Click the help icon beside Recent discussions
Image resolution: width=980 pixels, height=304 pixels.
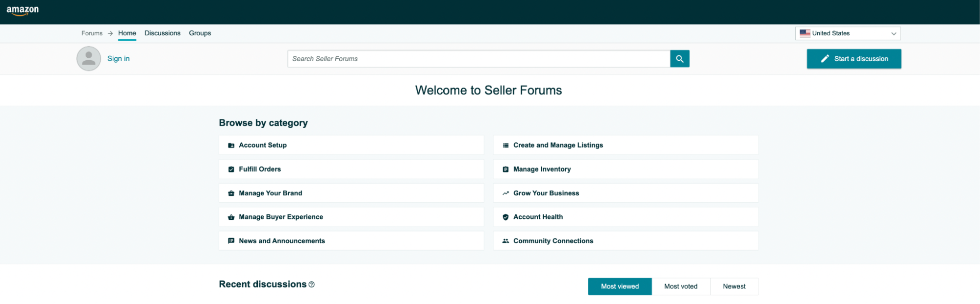[311, 284]
